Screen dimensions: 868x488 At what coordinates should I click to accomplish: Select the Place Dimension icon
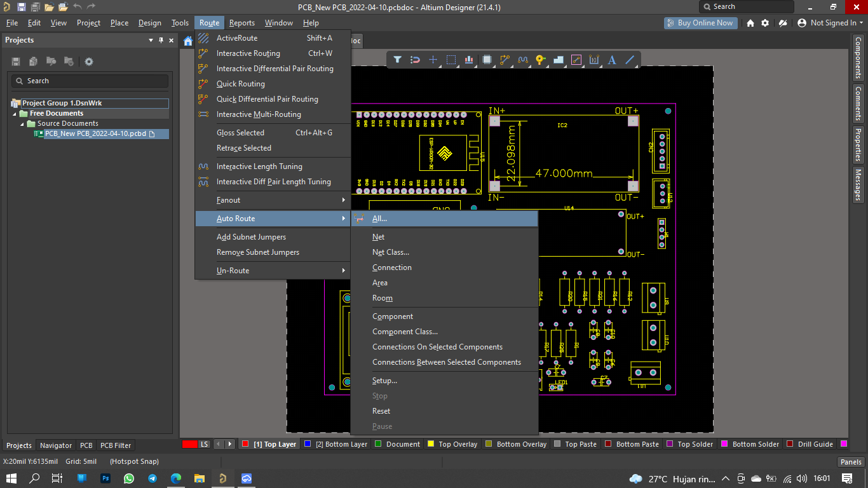pyautogui.click(x=594, y=60)
